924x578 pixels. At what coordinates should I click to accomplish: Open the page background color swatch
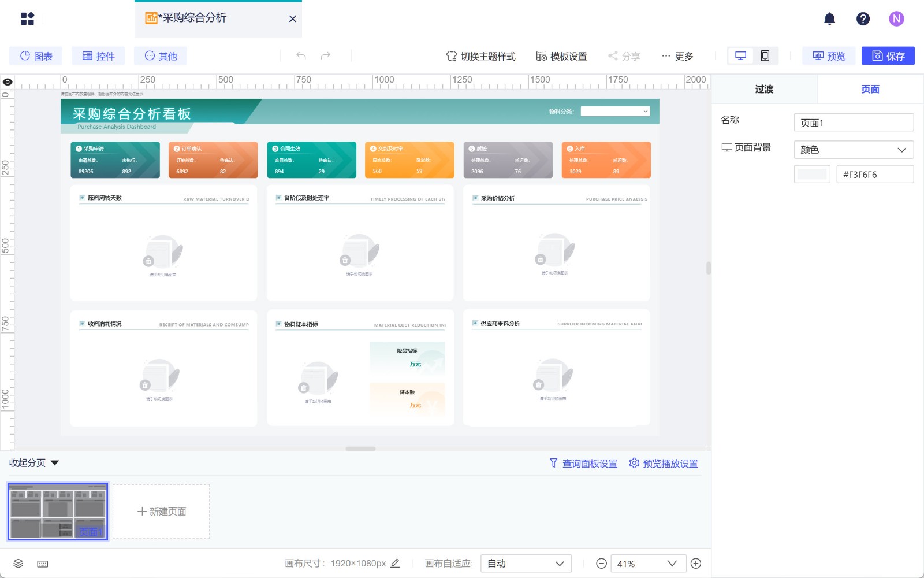[812, 174]
